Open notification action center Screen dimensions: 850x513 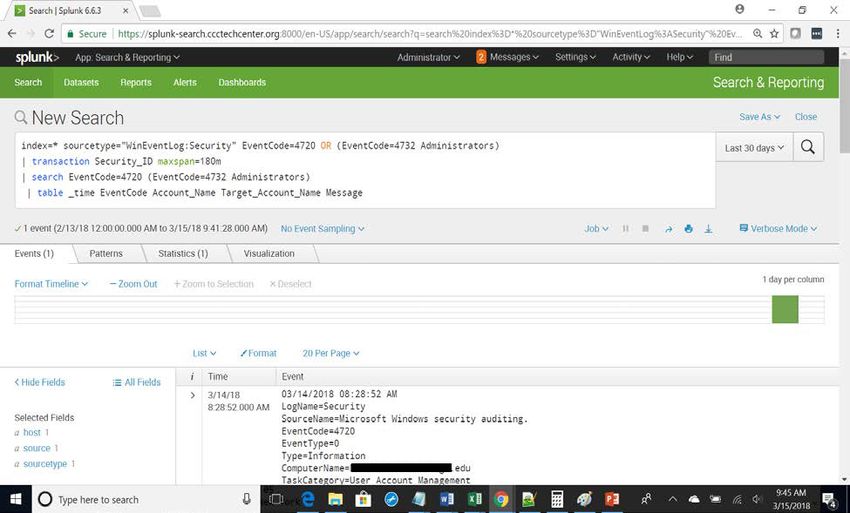[829, 499]
